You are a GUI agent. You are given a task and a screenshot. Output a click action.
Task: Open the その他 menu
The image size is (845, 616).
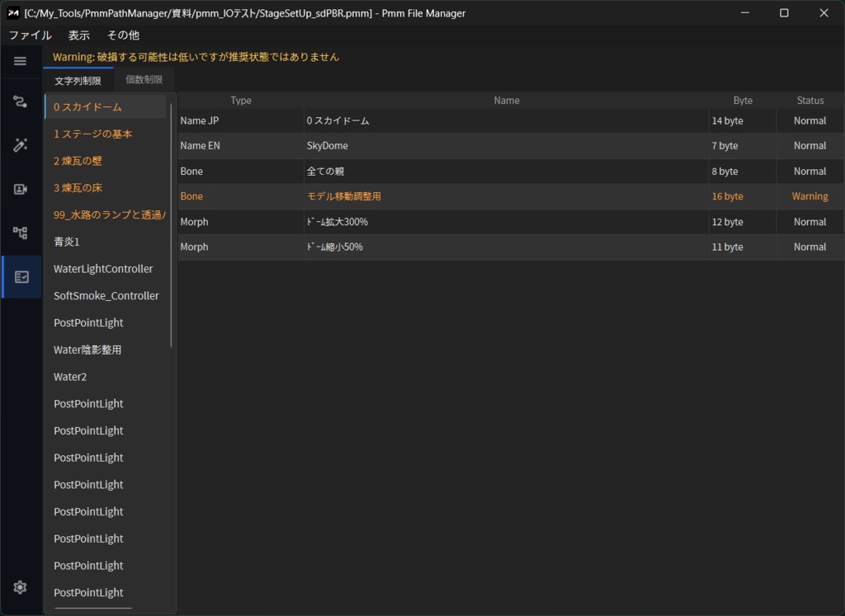122,35
